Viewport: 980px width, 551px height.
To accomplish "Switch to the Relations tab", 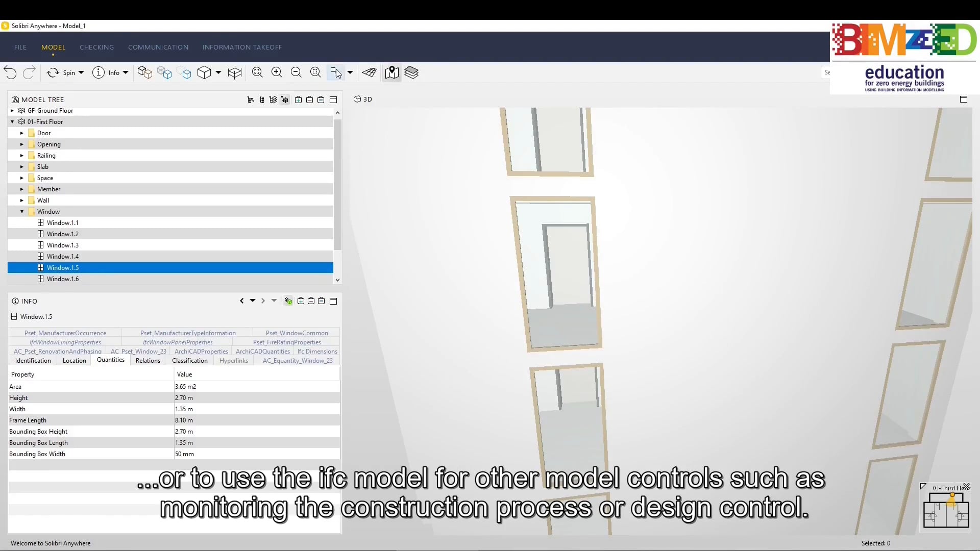I will [x=148, y=361].
